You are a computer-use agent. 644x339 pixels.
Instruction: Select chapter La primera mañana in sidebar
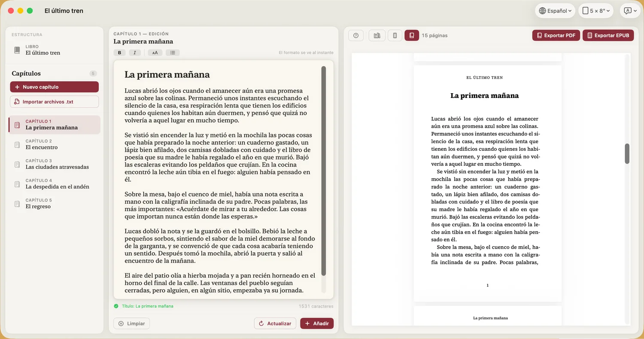coord(55,125)
